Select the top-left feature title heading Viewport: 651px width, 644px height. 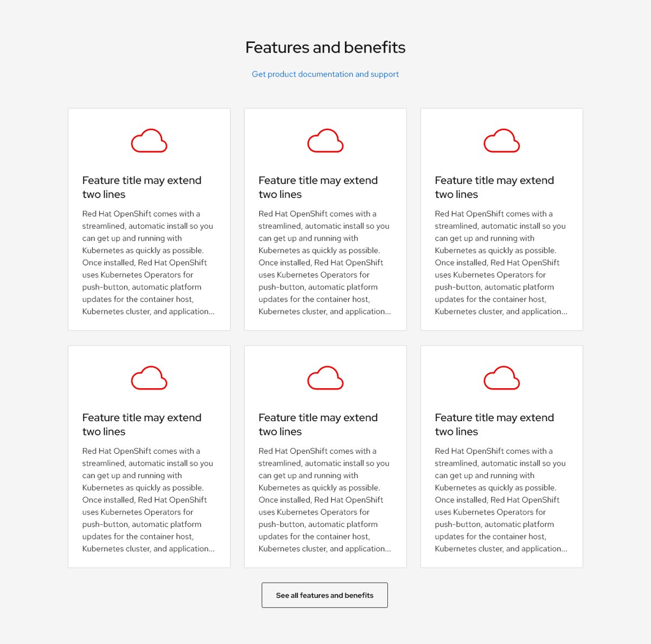[142, 187]
